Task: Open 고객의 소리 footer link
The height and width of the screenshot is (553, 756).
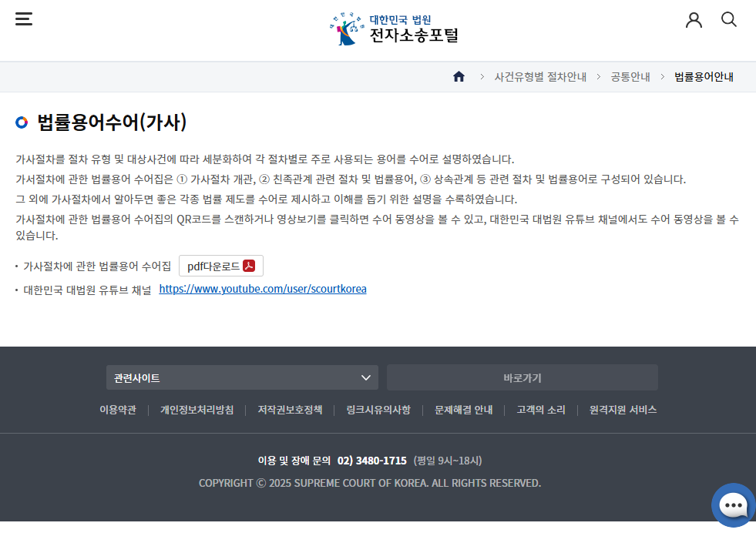Action: click(x=541, y=410)
